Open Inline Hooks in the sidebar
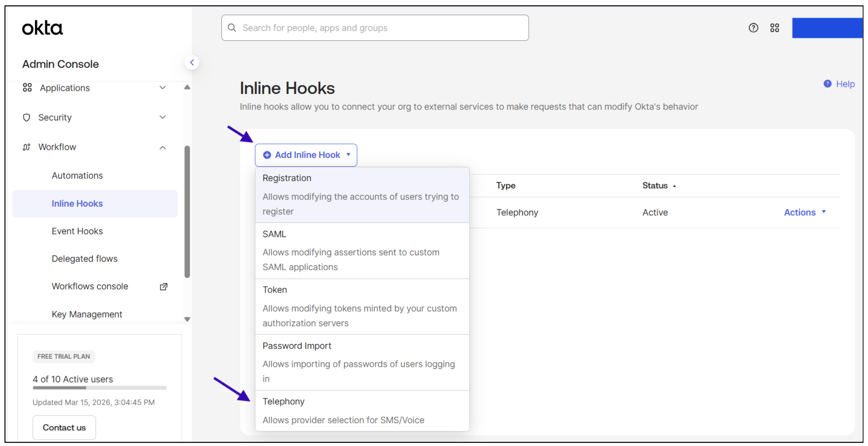This screenshot has width=868, height=446. pyautogui.click(x=95, y=204)
